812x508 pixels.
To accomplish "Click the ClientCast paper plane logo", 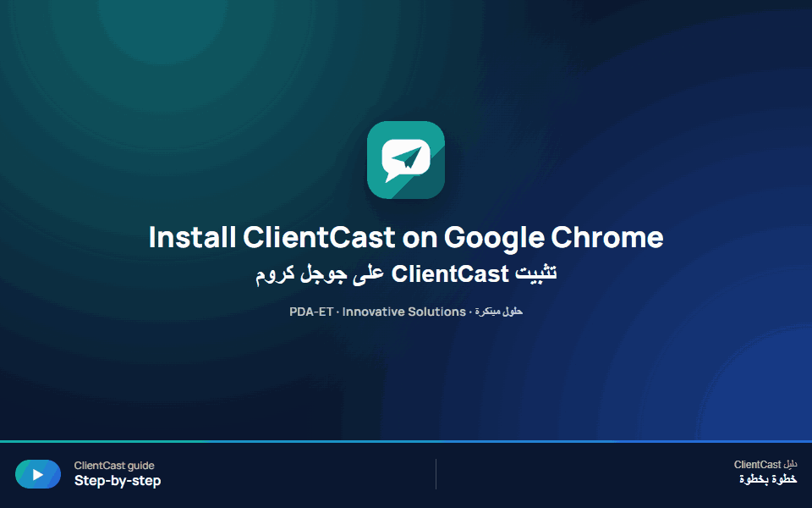I will point(405,160).
